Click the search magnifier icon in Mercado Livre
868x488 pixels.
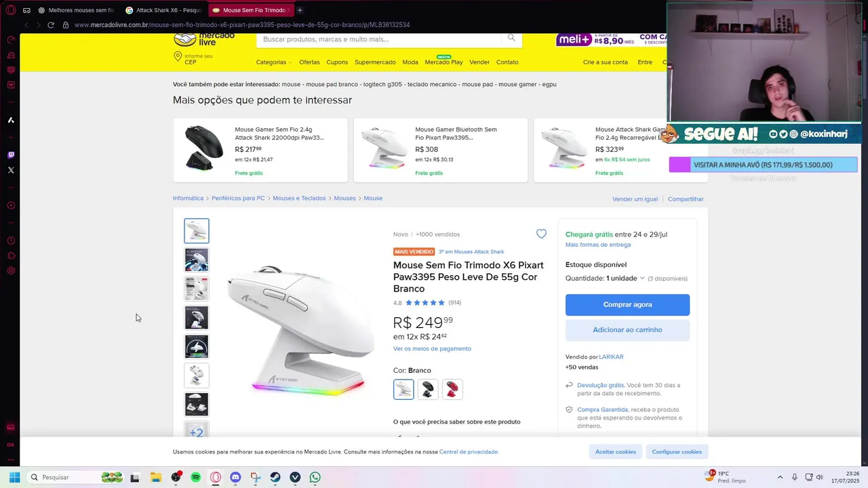click(511, 39)
